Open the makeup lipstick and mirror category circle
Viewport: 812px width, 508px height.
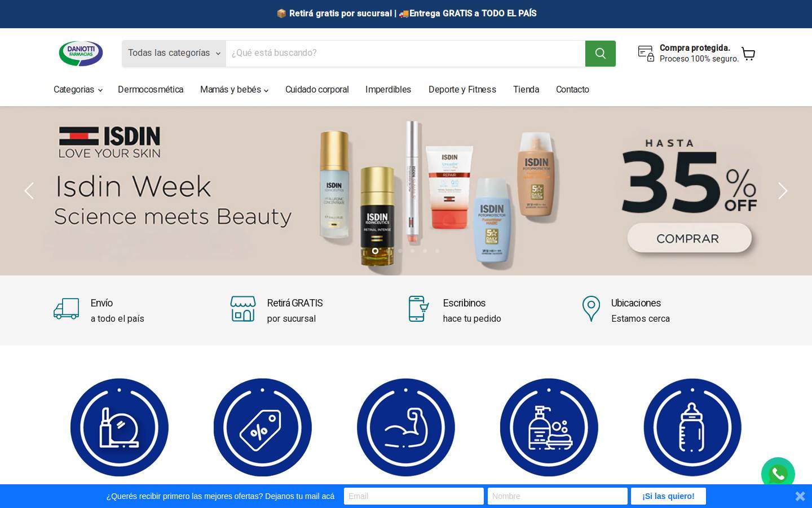pyautogui.click(x=120, y=427)
